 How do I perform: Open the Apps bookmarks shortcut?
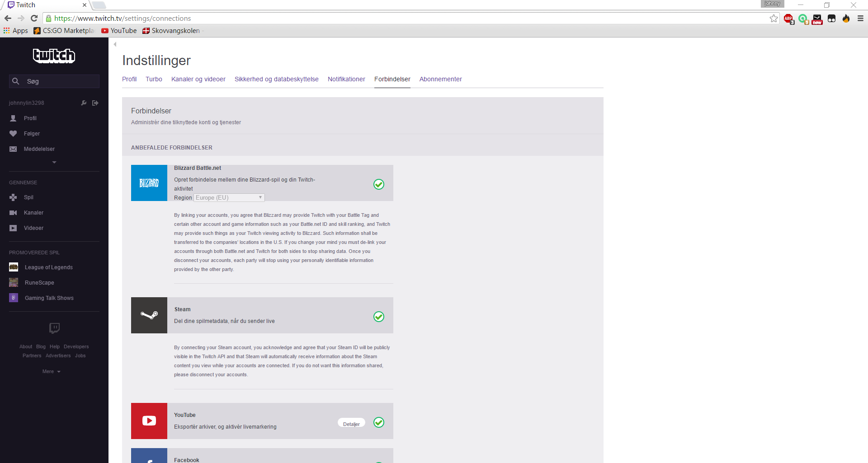[x=16, y=31]
